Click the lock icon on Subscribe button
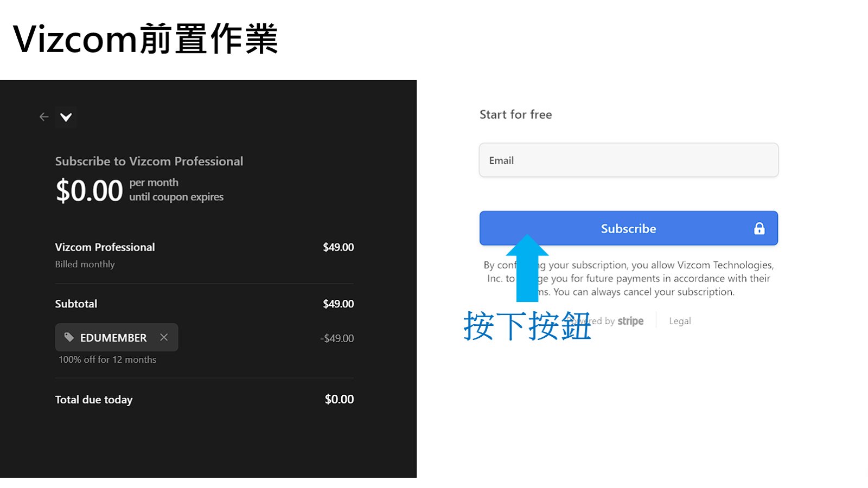Viewport: 868px width, 488px height. pos(759,228)
